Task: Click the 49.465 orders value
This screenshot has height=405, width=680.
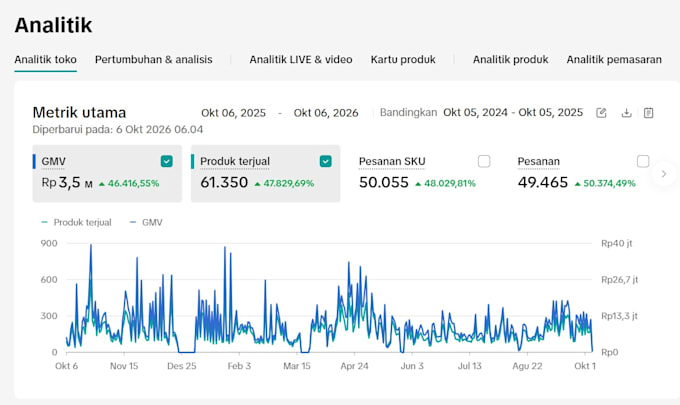Action: (x=543, y=183)
